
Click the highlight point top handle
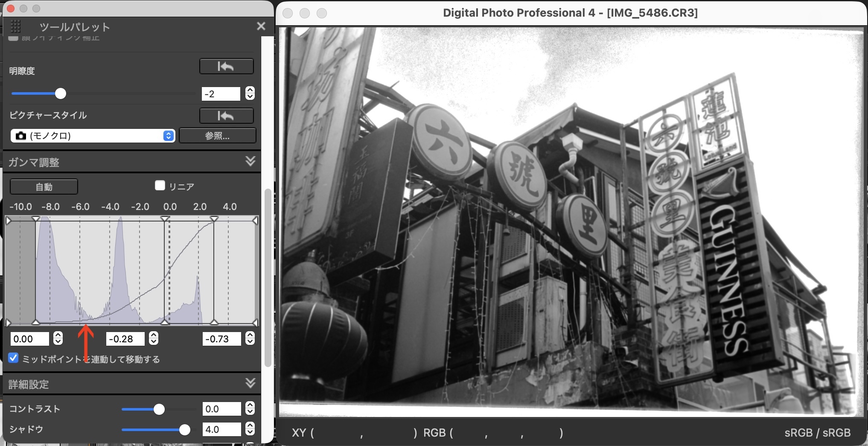coord(214,219)
